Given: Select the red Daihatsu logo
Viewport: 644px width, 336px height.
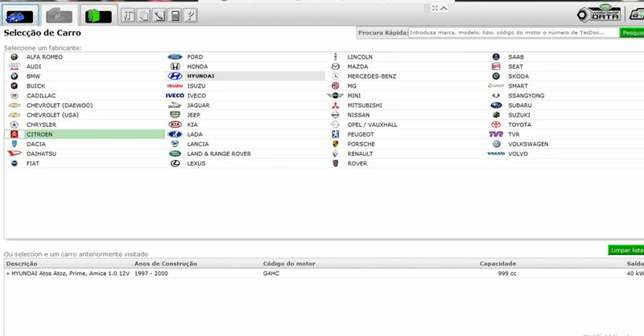Looking at the screenshot, I should tap(14, 154).
